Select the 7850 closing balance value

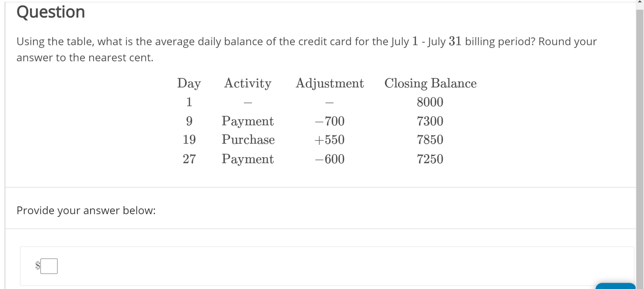point(430,140)
